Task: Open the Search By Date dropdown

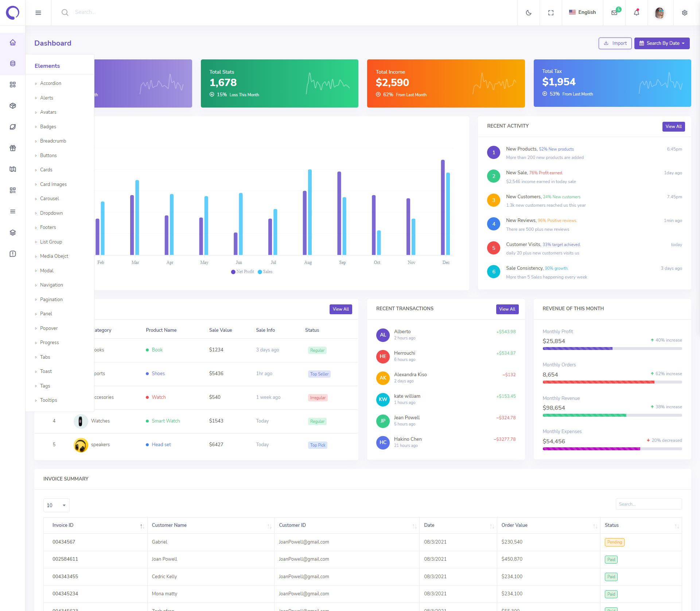Action: click(662, 43)
